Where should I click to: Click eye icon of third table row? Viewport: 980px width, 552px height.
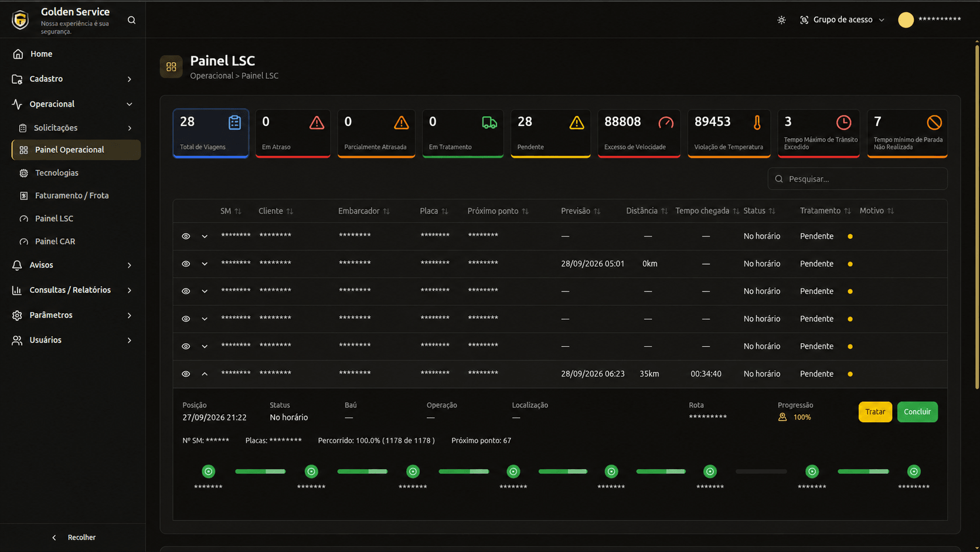tap(186, 292)
